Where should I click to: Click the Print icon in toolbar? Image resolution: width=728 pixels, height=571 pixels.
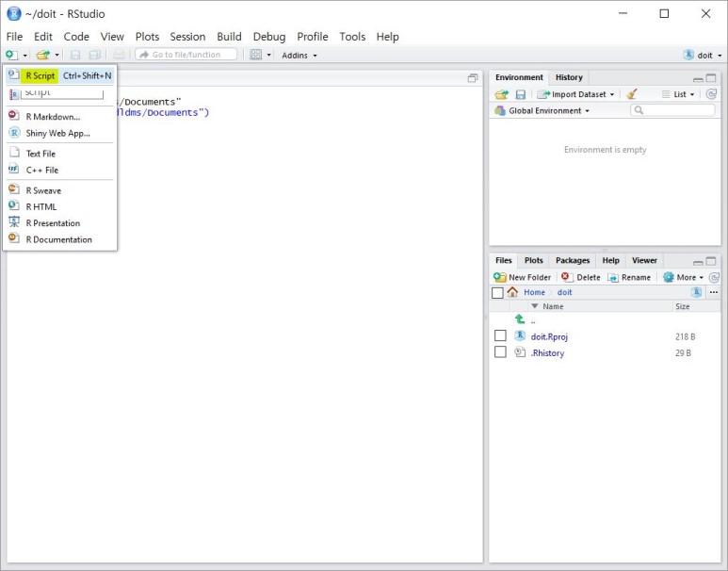119,55
